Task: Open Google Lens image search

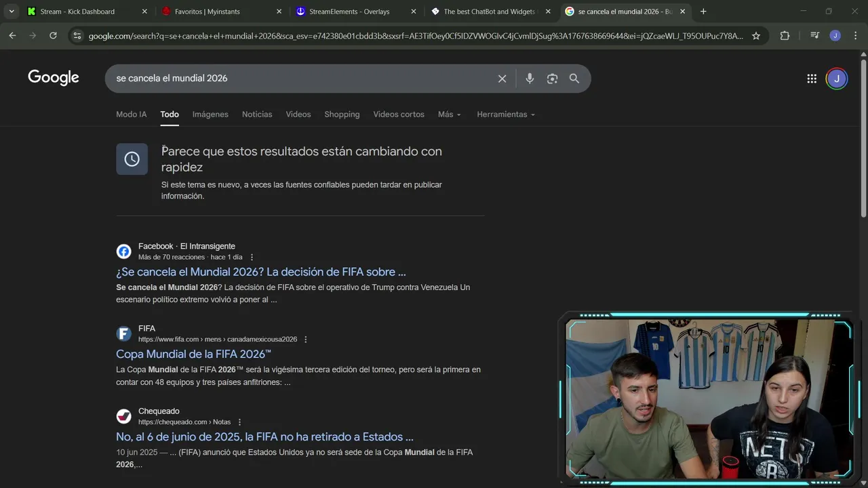Action: [x=552, y=79]
